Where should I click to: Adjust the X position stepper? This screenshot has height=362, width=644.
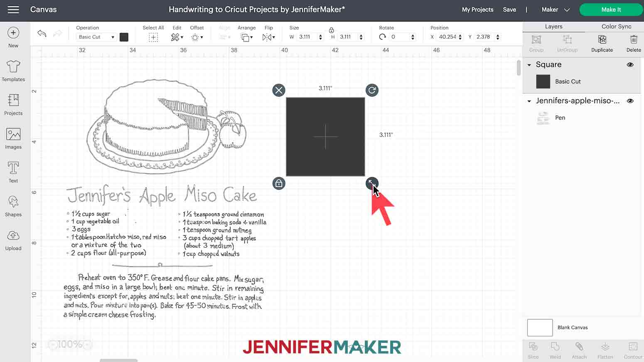[460, 37]
